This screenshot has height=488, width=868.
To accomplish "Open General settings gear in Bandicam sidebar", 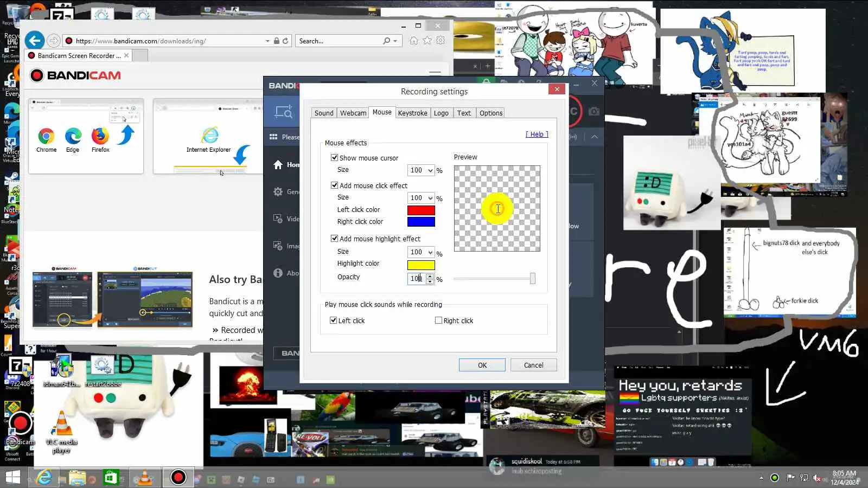I will coord(278,191).
